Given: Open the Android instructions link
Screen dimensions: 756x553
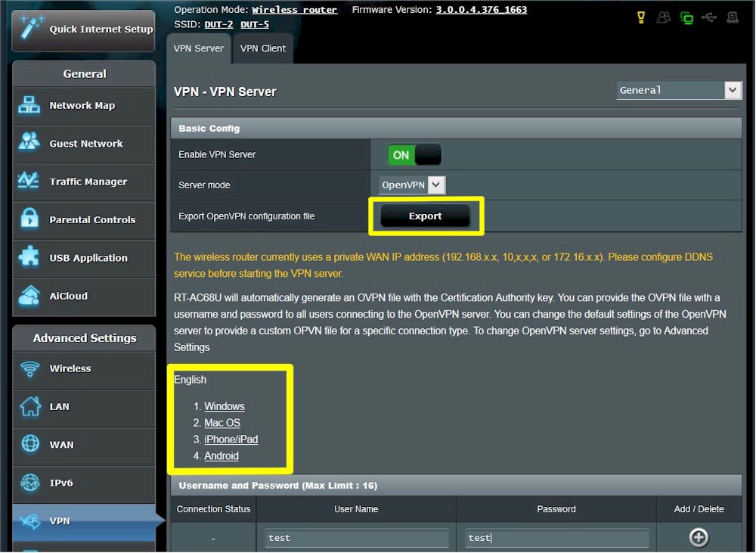Looking at the screenshot, I should click(222, 456).
